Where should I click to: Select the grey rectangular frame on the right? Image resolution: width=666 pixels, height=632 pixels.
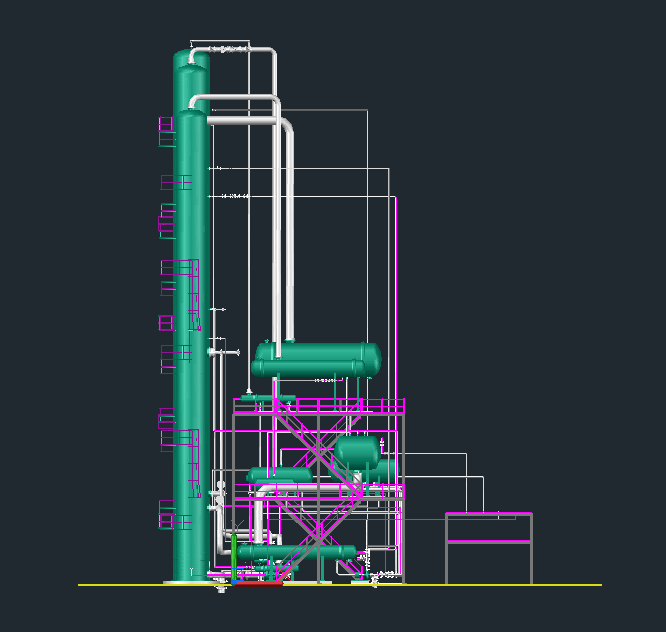click(489, 548)
